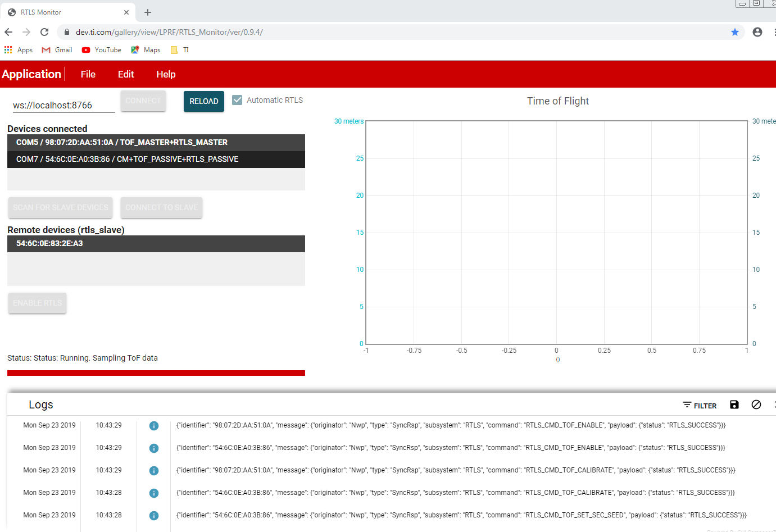Open the Gmail bookmark in the bookmarks bar
The image size is (776, 532).
tap(56, 49)
